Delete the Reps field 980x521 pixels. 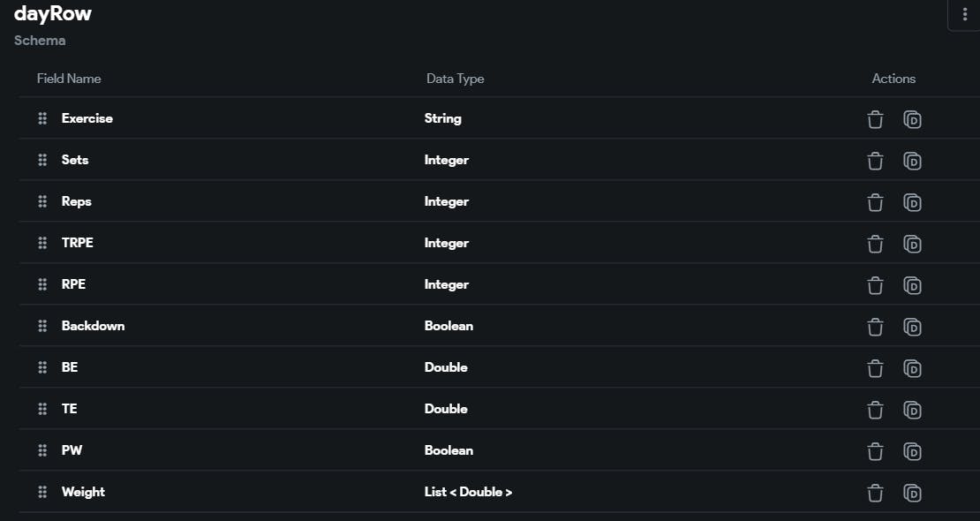[x=875, y=202]
